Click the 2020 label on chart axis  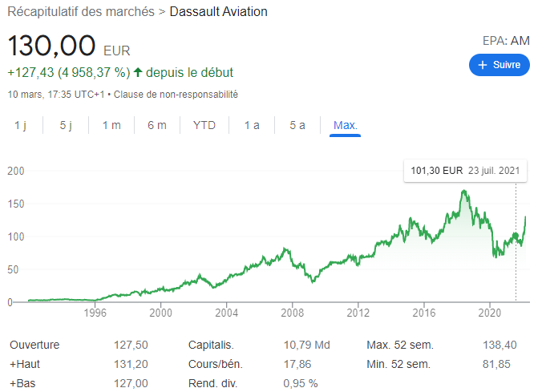(x=490, y=313)
